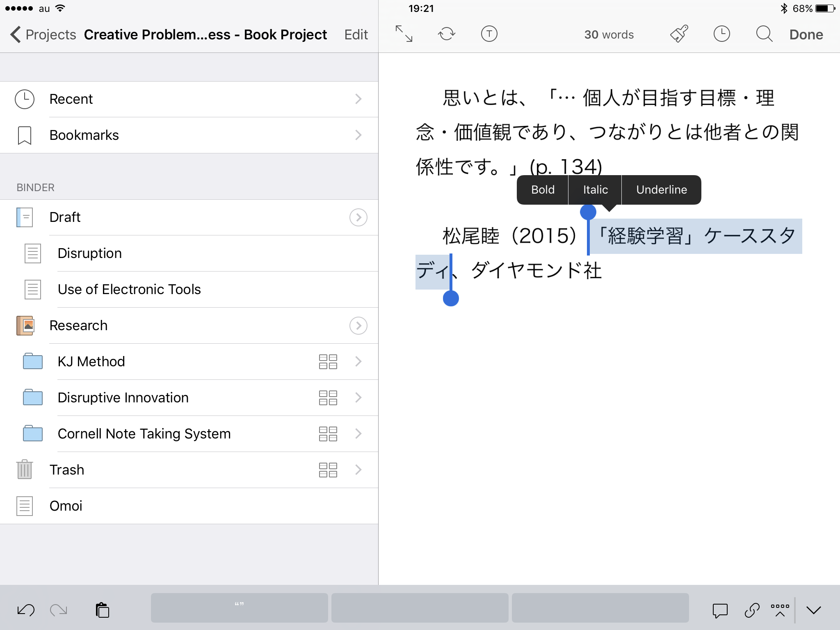
Task: Tap the Bluetooth status icon
Action: pos(784,8)
